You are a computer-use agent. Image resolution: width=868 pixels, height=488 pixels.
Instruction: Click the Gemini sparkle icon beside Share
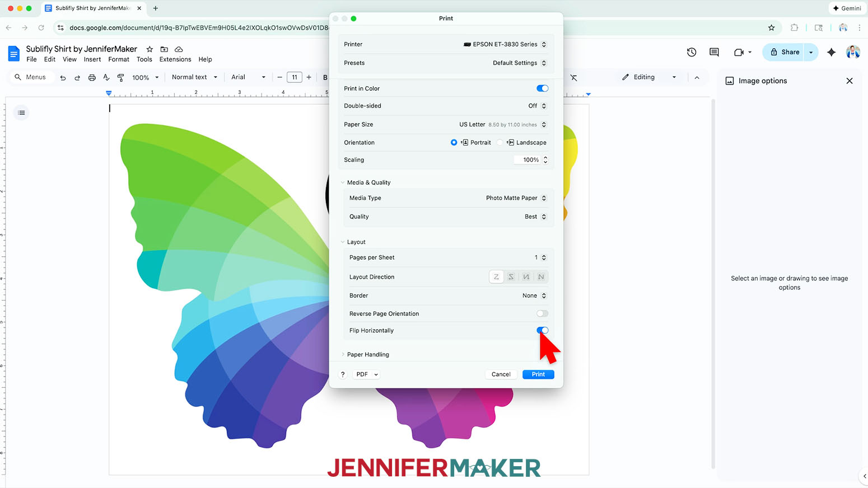point(832,52)
